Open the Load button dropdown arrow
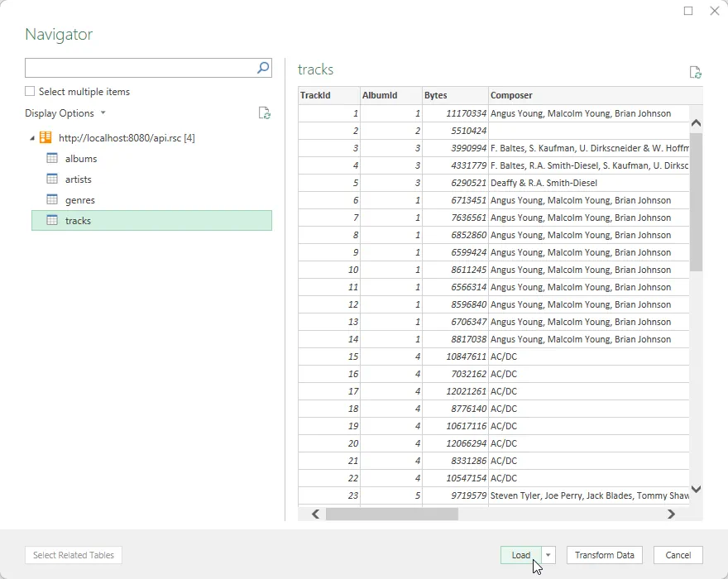This screenshot has height=579, width=728. [549, 555]
